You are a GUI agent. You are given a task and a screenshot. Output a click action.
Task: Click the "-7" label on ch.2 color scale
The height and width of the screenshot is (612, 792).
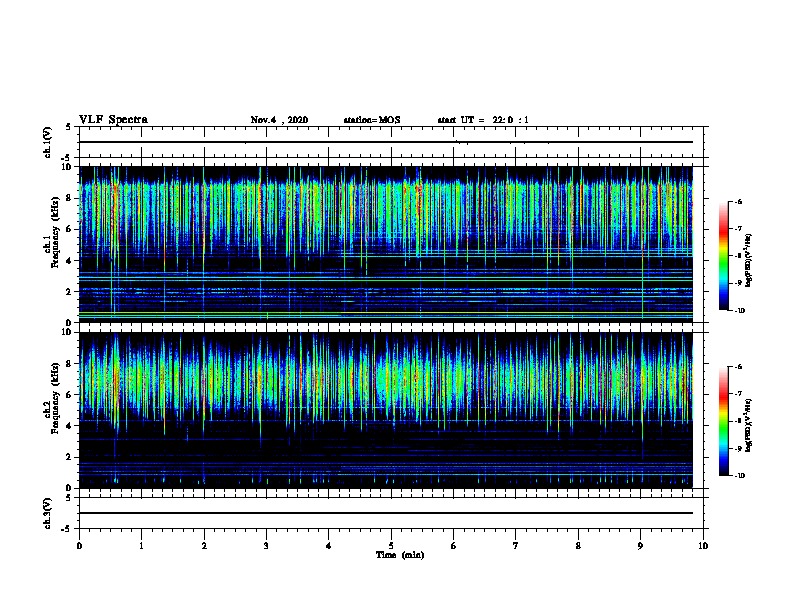point(739,394)
